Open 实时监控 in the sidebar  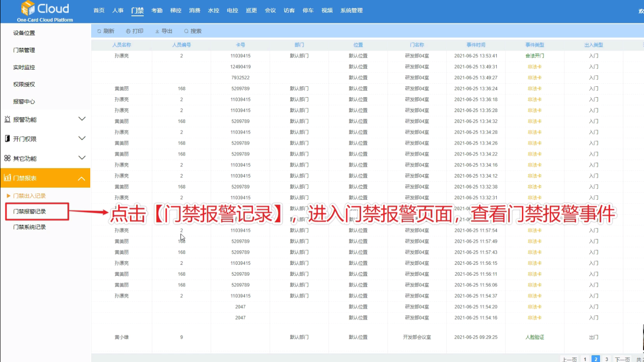(24, 67)
